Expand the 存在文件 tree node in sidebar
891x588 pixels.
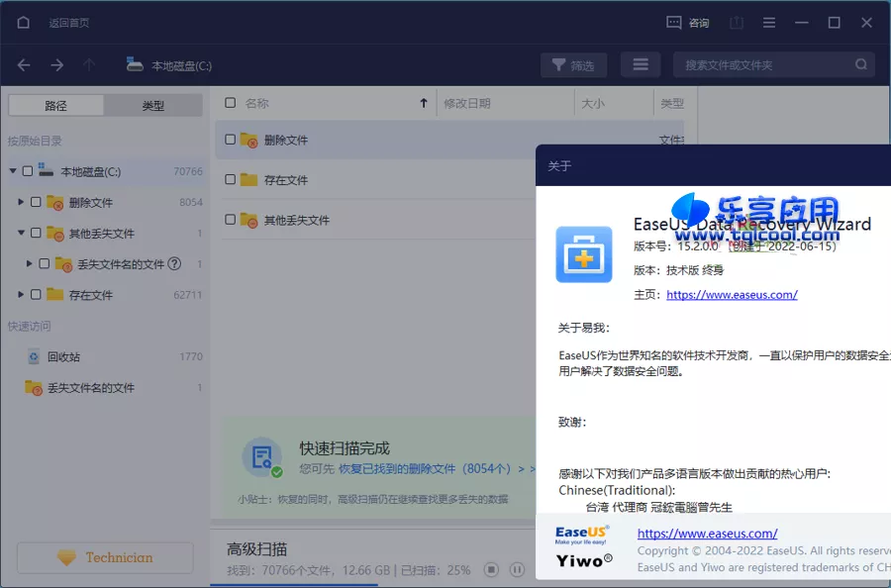(21, 295)
